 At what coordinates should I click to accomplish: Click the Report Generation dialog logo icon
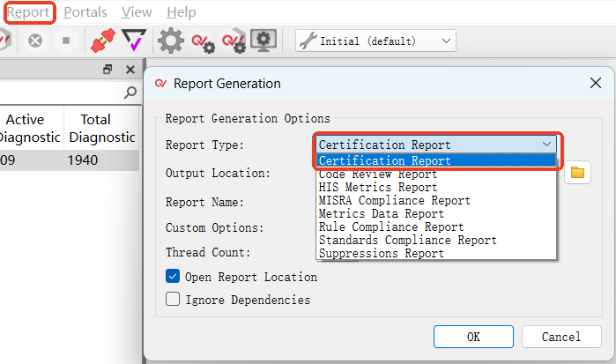coord(160,83)
